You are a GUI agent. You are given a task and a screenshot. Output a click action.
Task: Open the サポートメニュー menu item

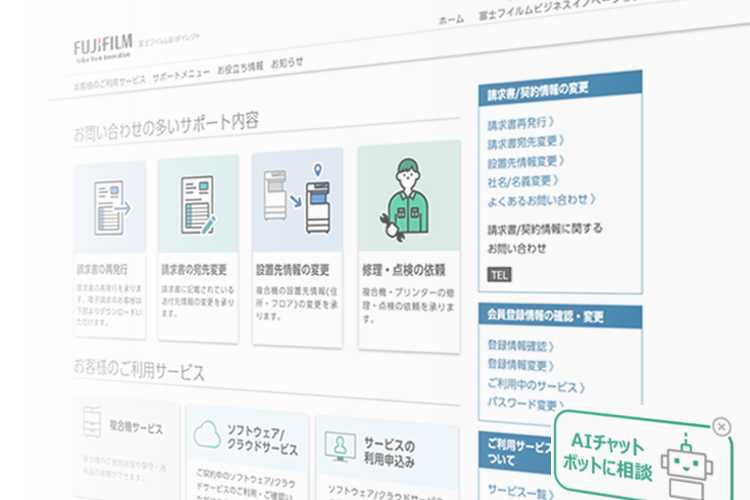pyautogui.click(x=181, y=74)
